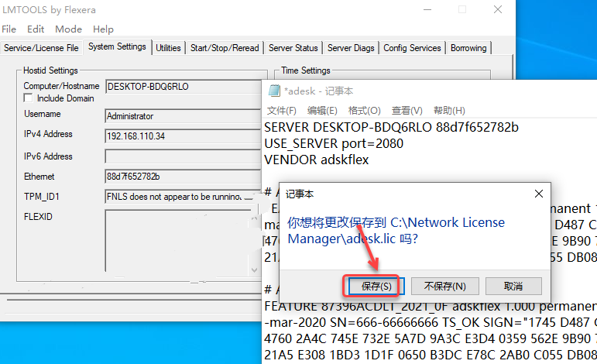597x364 pixels.
Task: Switch to the Utilities tab
Action: click(168, 48)
